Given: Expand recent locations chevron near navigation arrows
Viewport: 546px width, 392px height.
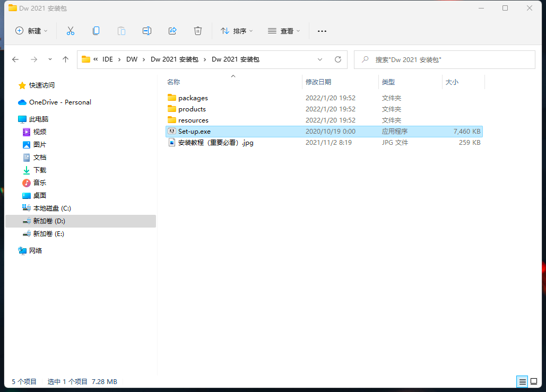Looking at the screenshot, I should point(50,59).
